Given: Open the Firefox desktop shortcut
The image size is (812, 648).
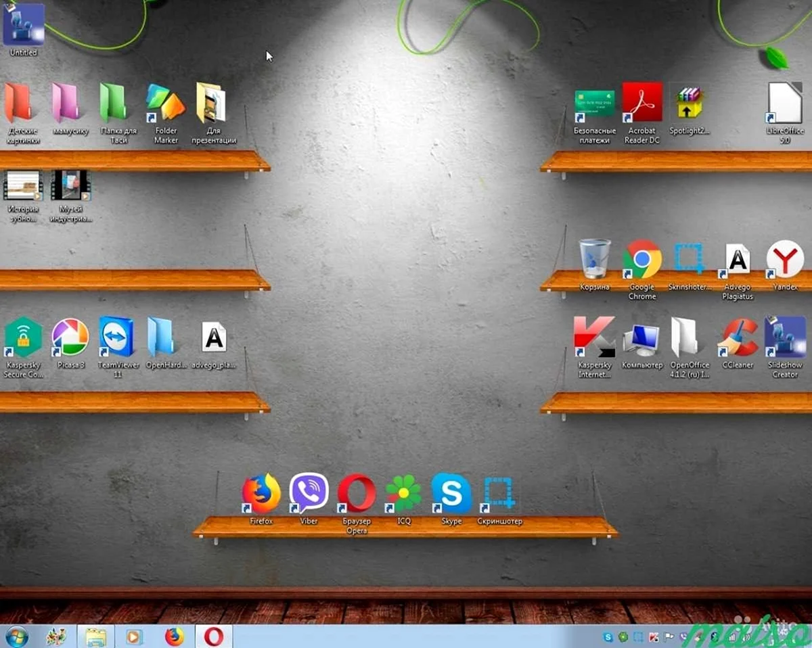Looking at the screenshot, I should [x=261, y=494].
